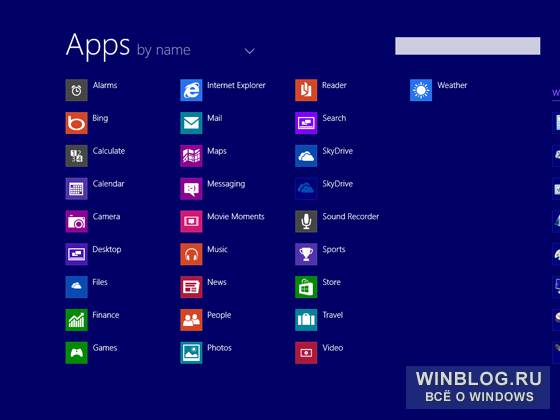The width and height of the screenshot is (560, 420).
Task: Launch the Bing app icon
Action: pos(76,123)
